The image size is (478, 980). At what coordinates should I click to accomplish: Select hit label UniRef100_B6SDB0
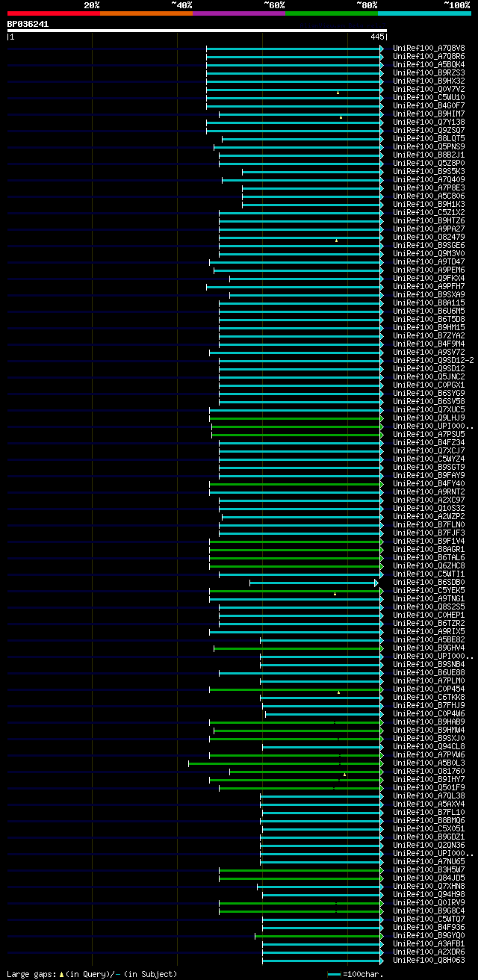[x=429, y=583]
